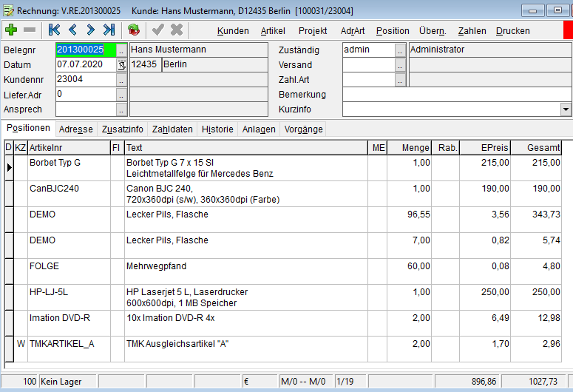Screen dimensions: 573x392
Task: Click the Kunden menu button
Action: click(x=233, y=31)
